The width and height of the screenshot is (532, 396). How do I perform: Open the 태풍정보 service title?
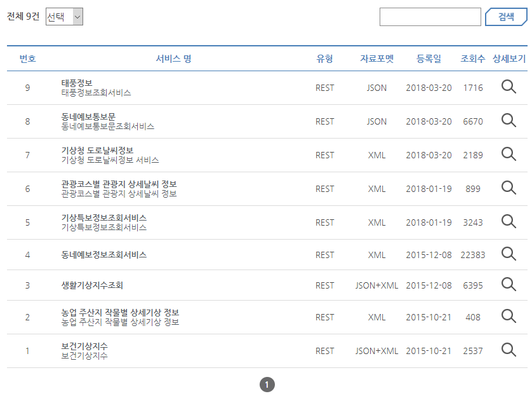pyautogui.click(x=77, y=83)
